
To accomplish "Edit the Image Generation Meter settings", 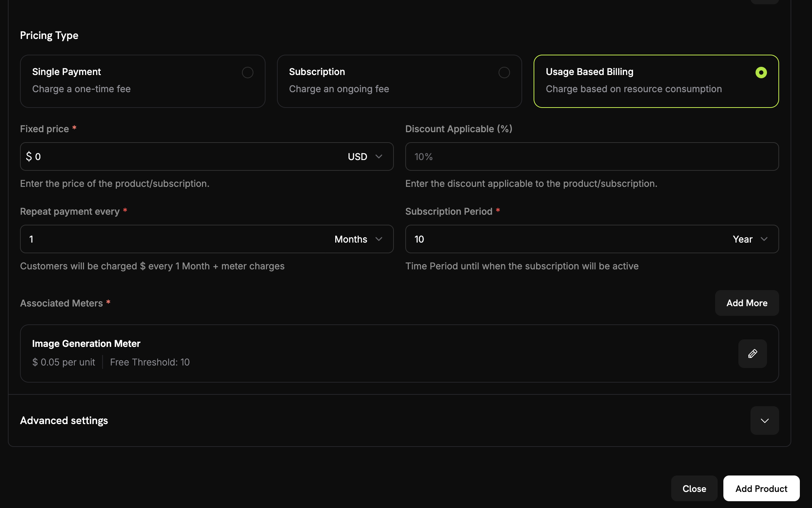I will tap(752, 354).
